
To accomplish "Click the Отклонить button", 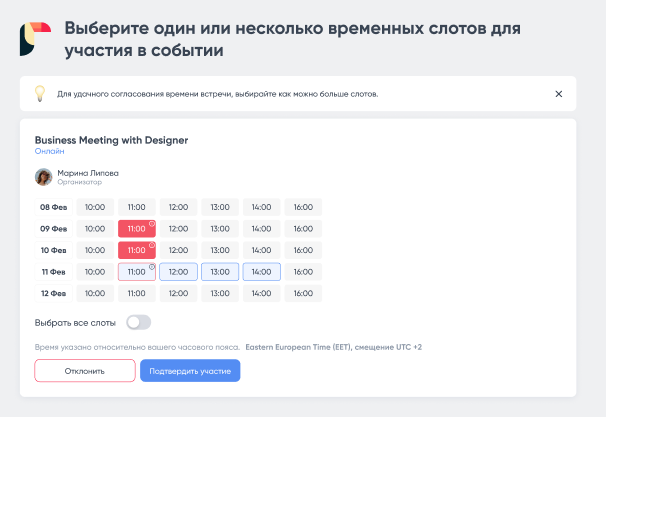I will click(85, 371).
